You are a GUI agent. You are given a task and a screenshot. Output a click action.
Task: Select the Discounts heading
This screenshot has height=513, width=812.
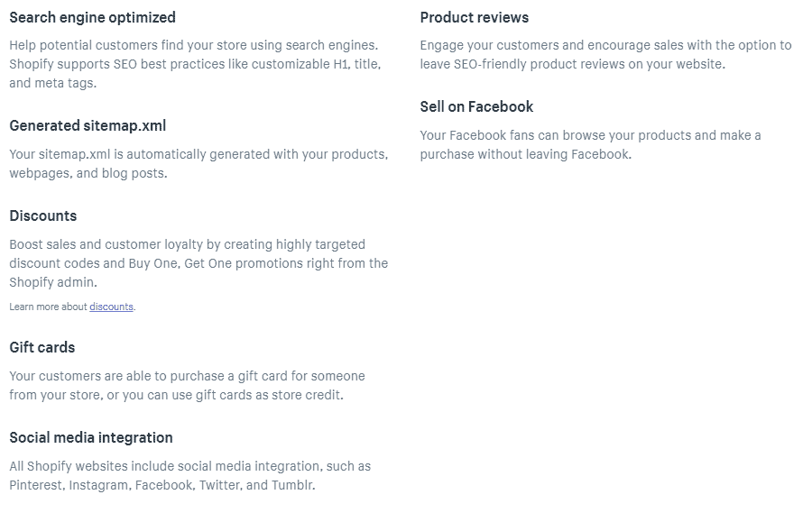click(43, 215)
